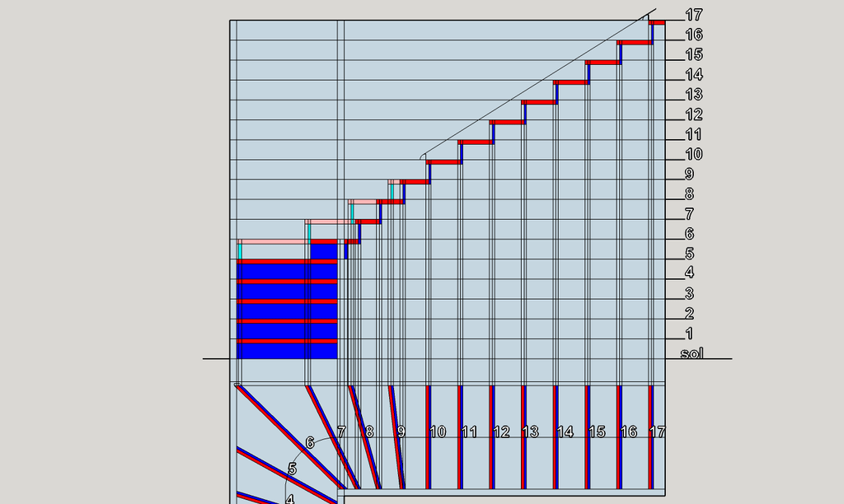Click height scale label 4
This screenshot has width=844, height=504.
click(689, 273)
